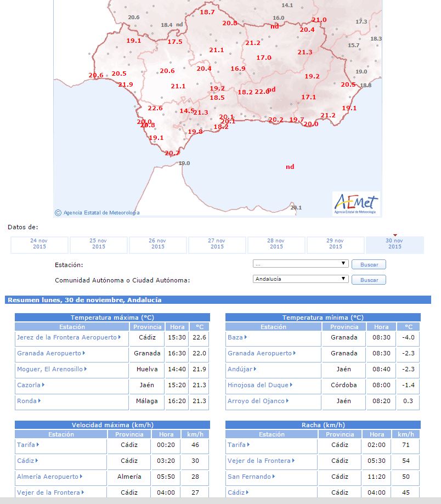Choose the 30 nov 2015 date tab
Image resolution: width=441 pixels, height=504 pixels.
tap(395, 244)
